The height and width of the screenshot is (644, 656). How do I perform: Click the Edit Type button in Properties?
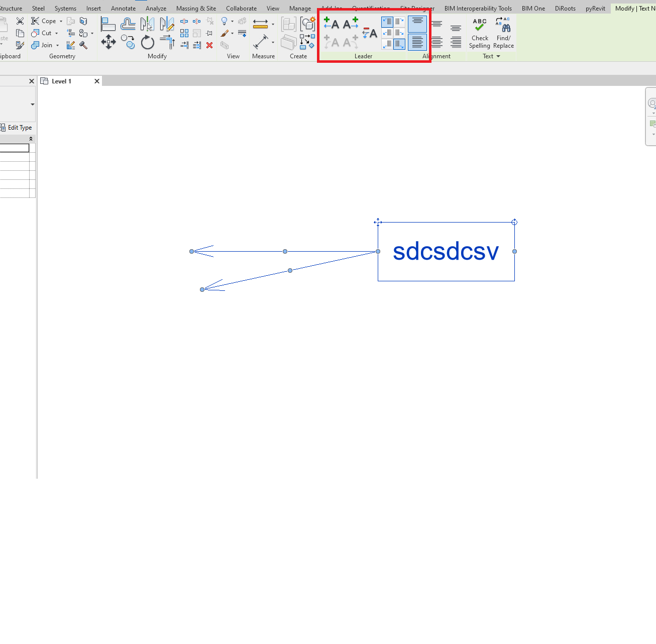pos(17,127)
